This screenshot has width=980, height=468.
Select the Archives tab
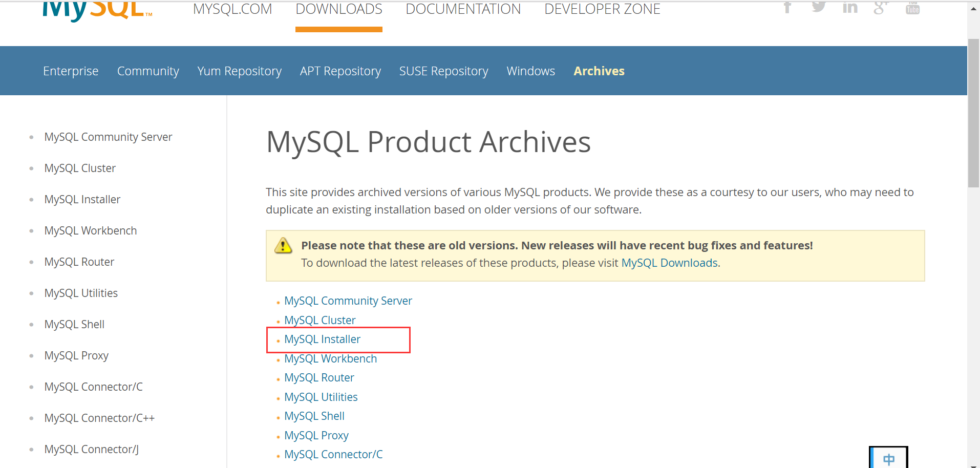599,71
